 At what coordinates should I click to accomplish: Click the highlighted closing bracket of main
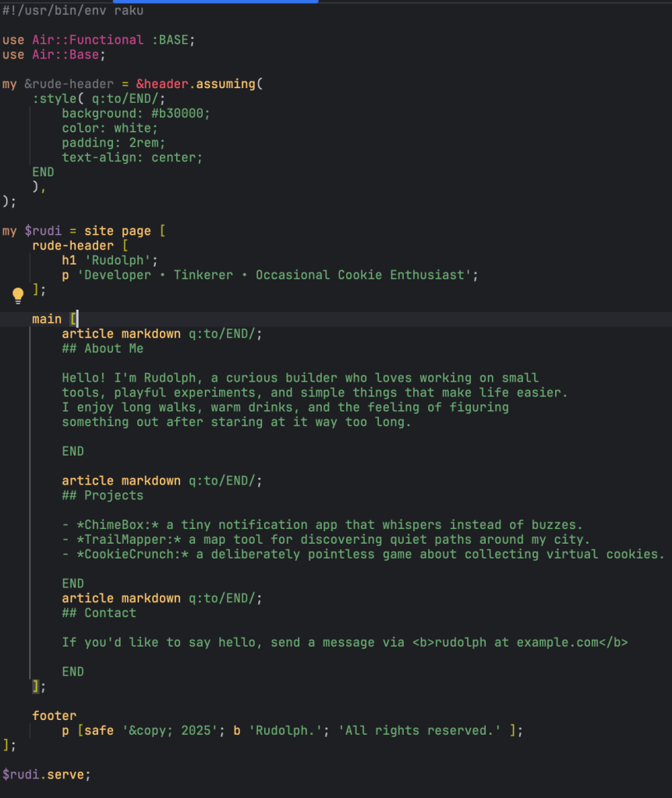click(x=35, y=686)
